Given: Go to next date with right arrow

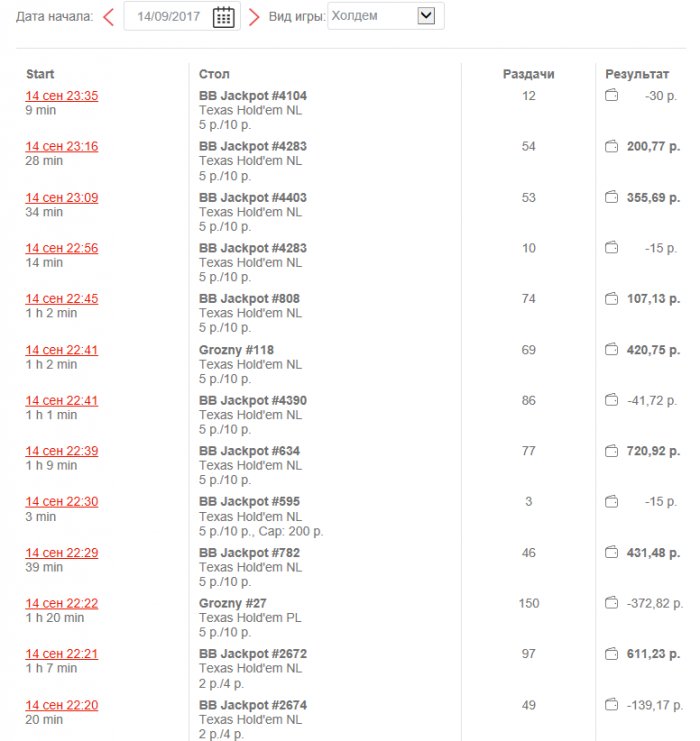Looking at the screenshot, I should tap(254, 17).
